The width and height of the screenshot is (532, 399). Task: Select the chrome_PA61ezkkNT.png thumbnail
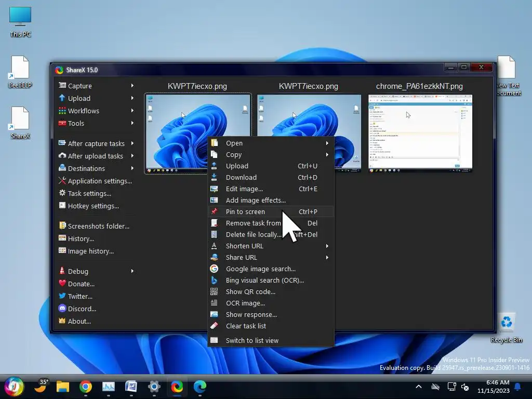pos(420,134)
